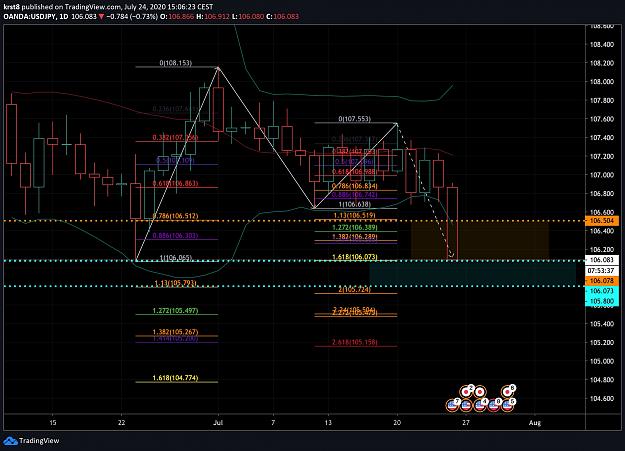The image size is (625, 451).
Task: Click the 22 date label on time axis
Action: pyautogui.click(x=122, y=423)
